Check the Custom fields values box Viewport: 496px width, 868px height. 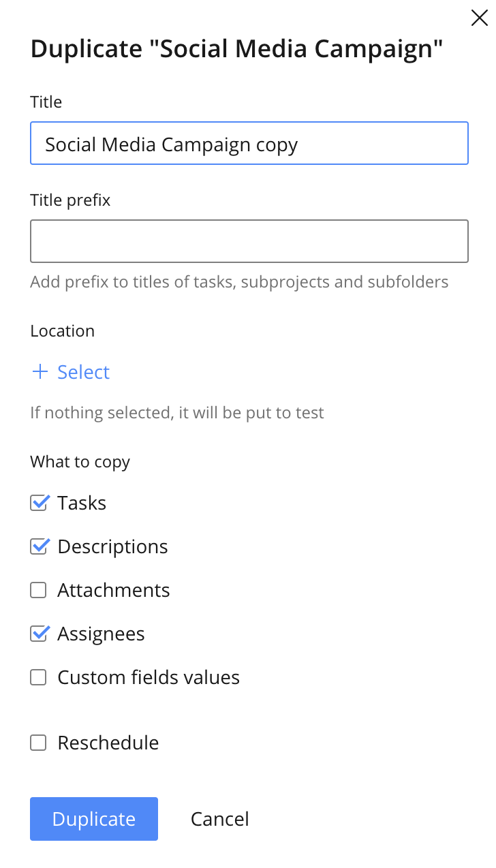coord(39,677)
